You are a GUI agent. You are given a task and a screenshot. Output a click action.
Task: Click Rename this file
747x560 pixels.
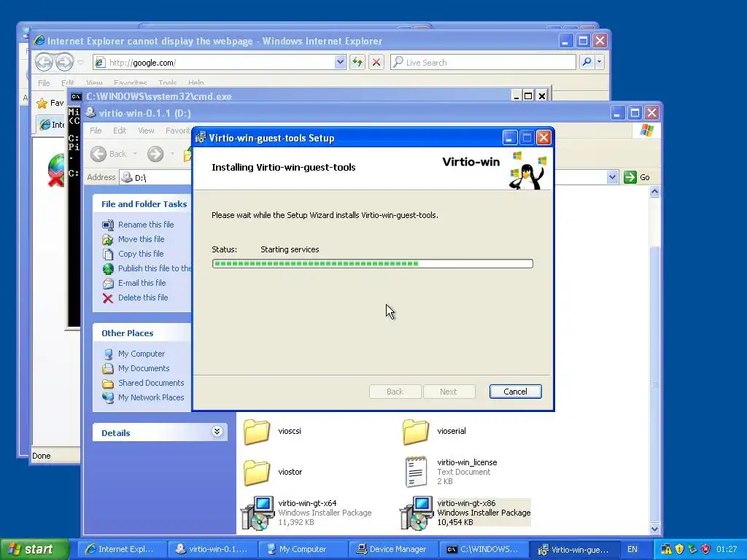(x=146, y=225)
